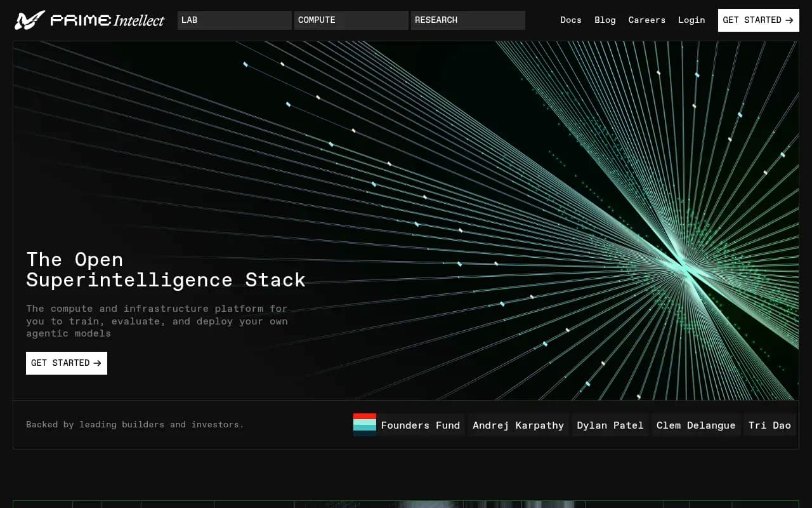Click the PRIME Intellect wordmark

[x=107, y=20]
